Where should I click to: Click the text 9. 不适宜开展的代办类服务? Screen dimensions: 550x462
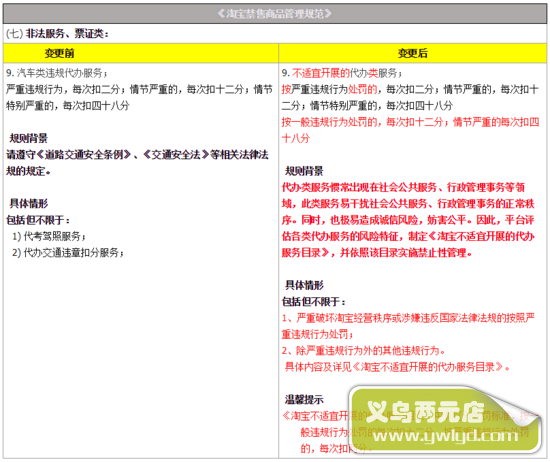[x=342, y=73]
